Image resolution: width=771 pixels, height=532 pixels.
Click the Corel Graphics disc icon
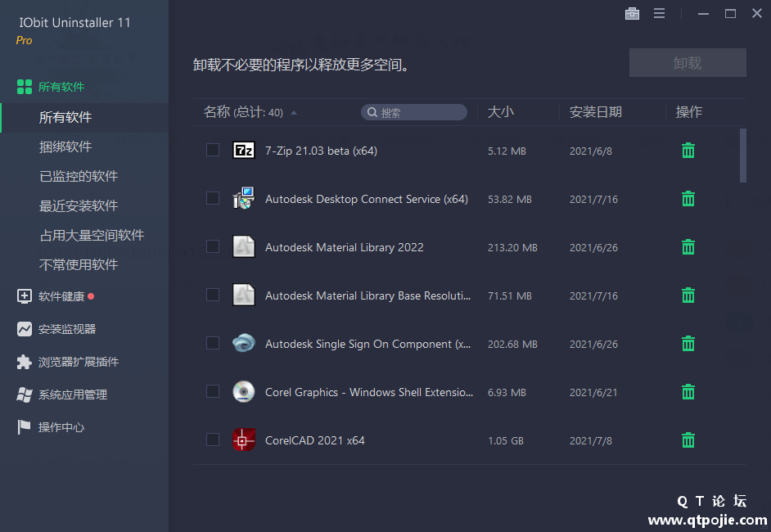click(x=243, y=391)
